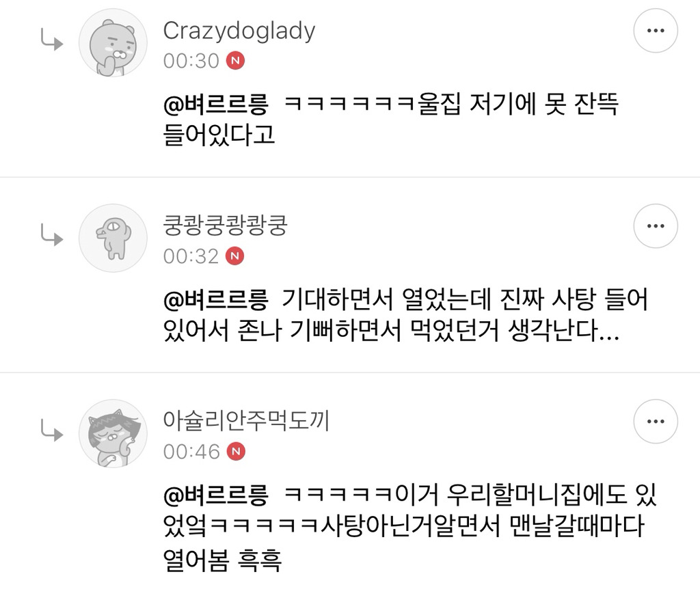View 아슐리안주먹도끼's cat profile avatar
The width and height of the screenshot is (700, 600).
tap(113, 433)
